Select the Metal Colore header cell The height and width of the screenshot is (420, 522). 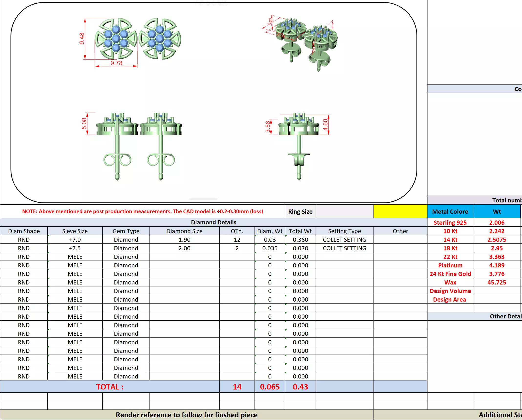point(450,211)
